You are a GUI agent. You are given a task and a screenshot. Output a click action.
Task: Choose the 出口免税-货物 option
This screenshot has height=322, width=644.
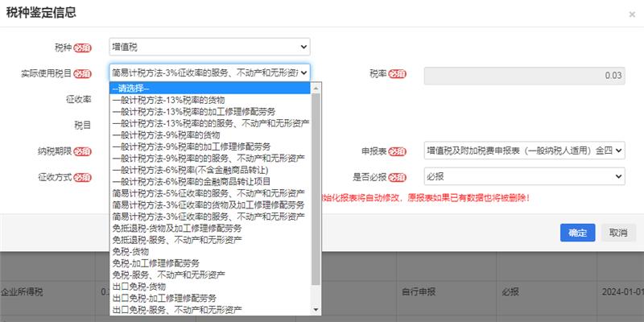140,286
